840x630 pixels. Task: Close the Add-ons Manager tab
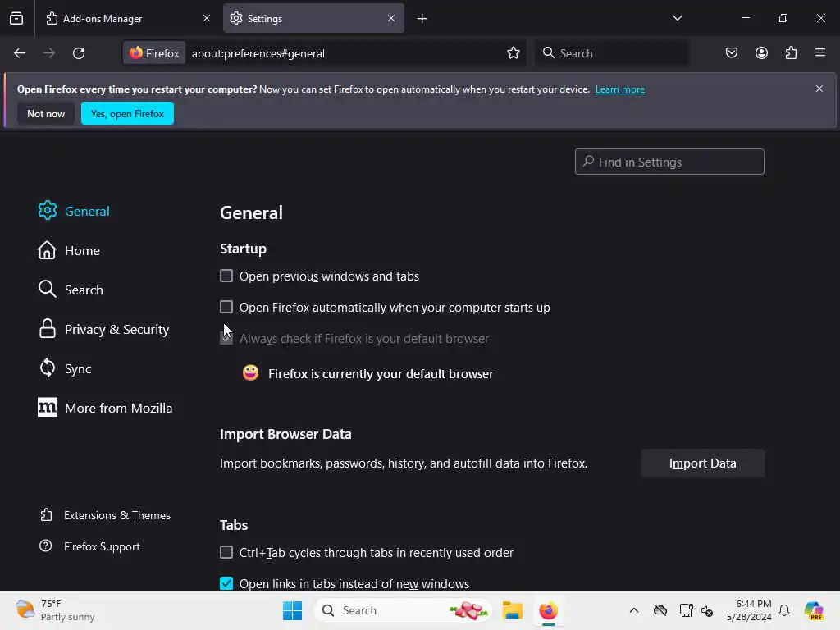206,18
